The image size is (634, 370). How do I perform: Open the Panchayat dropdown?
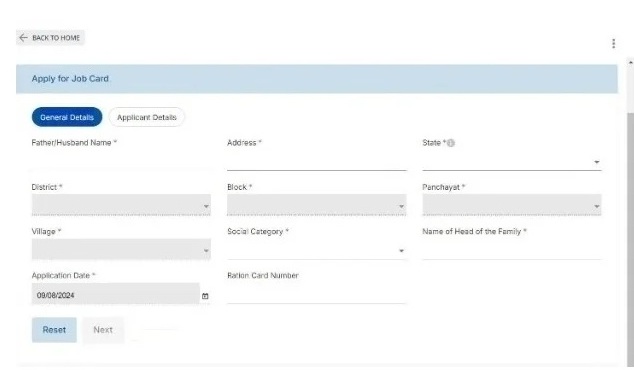[x=511, y=205]
